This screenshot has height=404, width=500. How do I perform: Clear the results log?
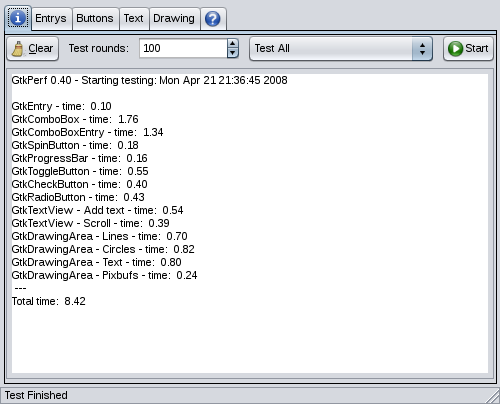tap(33, 49)
